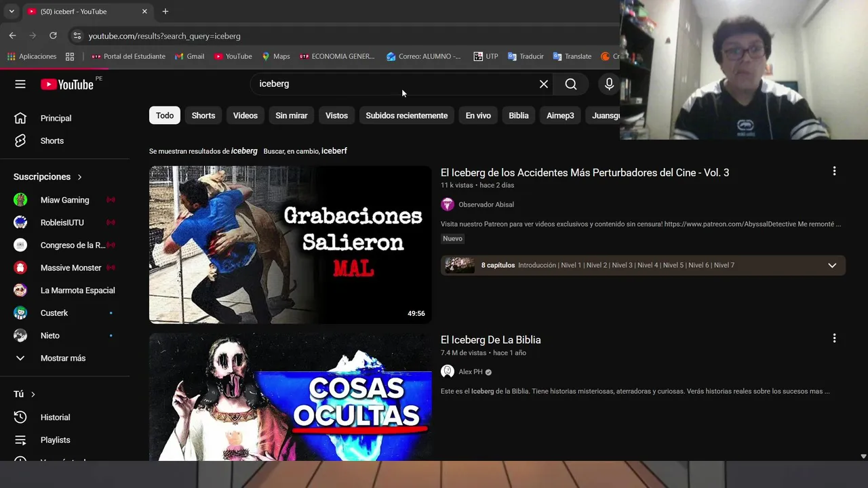Viewport: 868px width, 488px height.
Task: Go back with browser back arrow
Action: [12, 36]
